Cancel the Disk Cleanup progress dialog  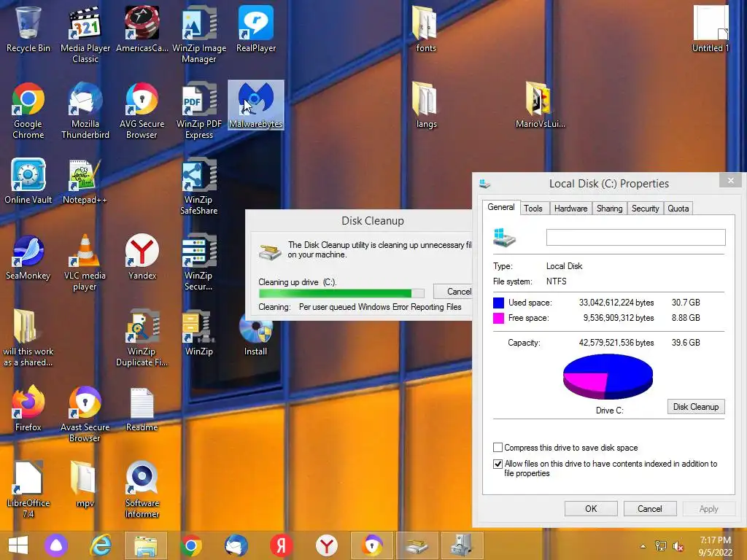(x=453, y=292)
